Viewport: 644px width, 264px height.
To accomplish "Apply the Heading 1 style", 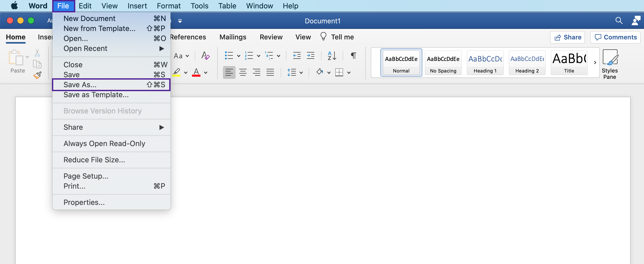I will click(x=485, y=63).
